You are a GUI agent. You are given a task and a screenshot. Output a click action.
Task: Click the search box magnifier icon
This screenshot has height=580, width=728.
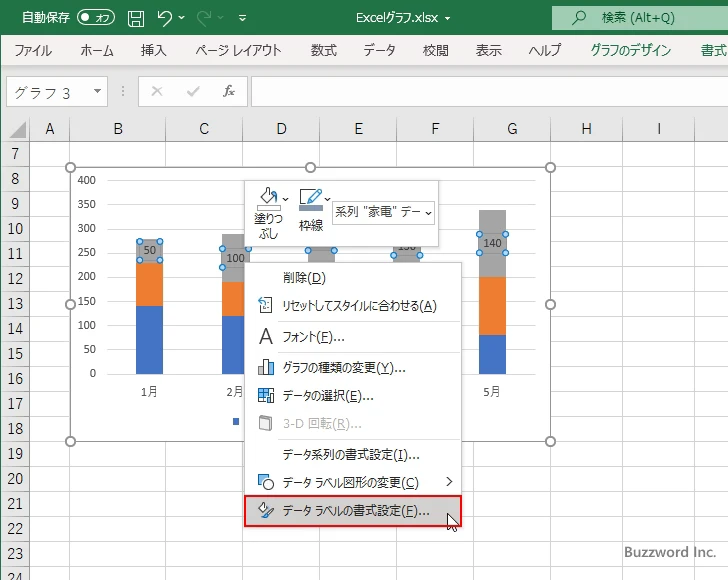click(578, 18)
